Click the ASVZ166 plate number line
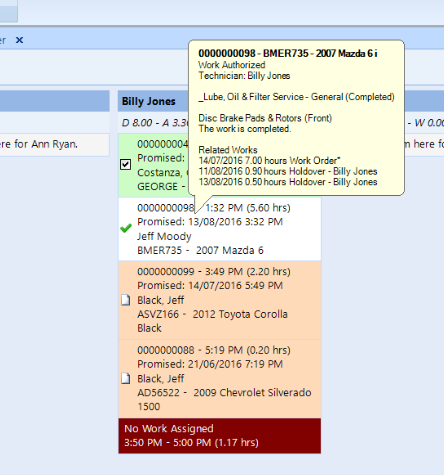 [212, 314]
